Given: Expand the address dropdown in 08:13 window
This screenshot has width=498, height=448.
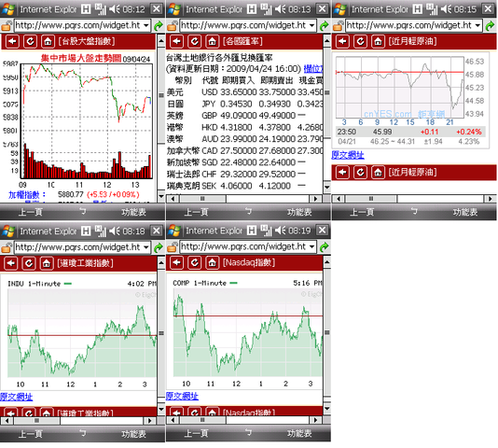Looking at the screenshot, I should point(311,25).
